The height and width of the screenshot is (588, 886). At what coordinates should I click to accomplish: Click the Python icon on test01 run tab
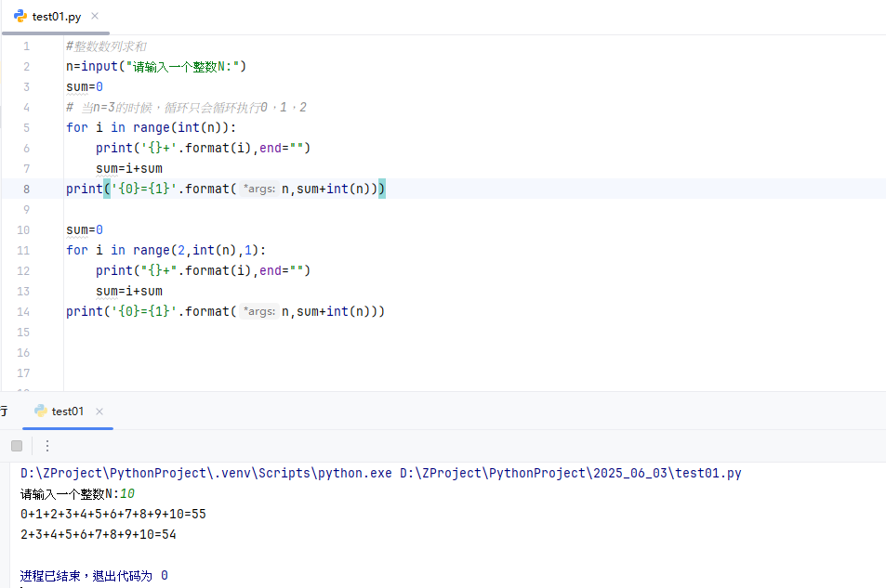41,411
